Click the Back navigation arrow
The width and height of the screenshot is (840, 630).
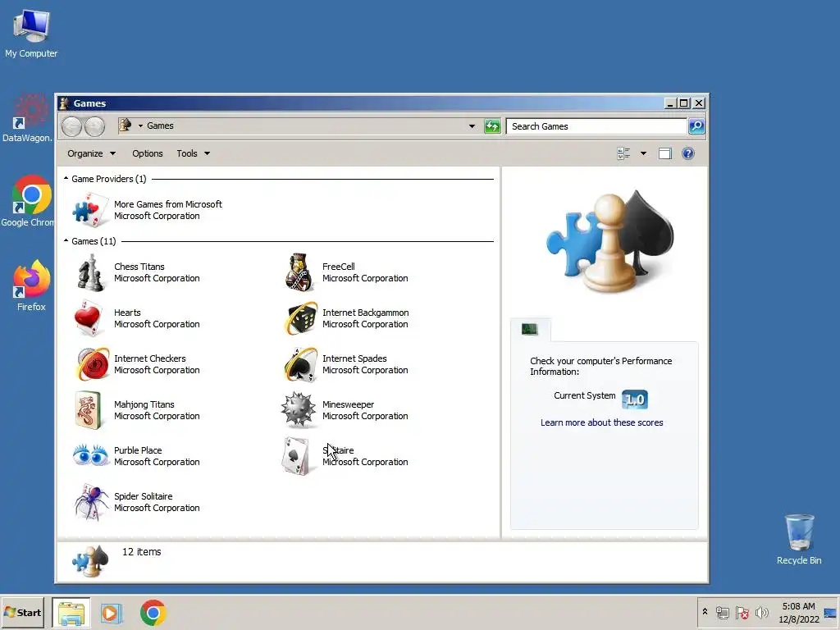pos(71,126)
